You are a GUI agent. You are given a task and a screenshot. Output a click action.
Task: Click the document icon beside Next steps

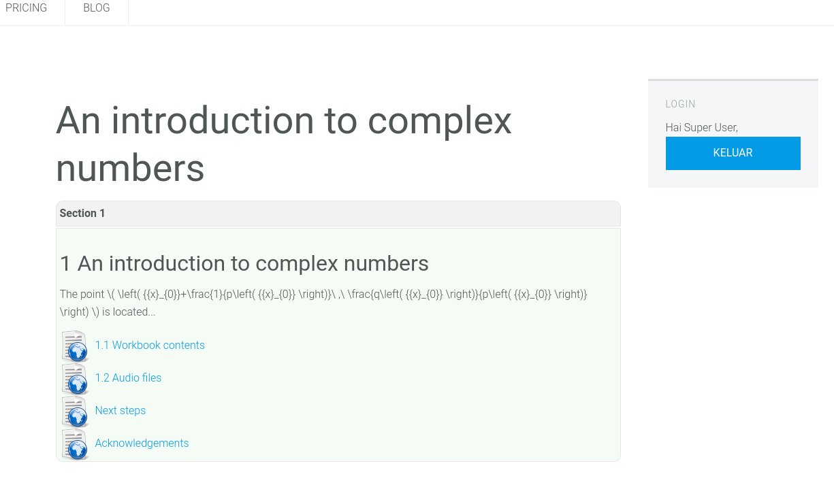pos(74,411)
